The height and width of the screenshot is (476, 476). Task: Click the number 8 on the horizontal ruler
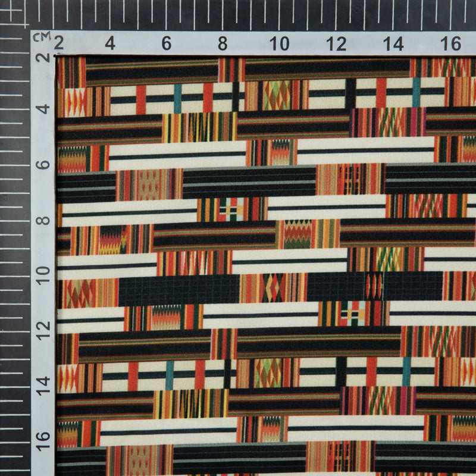tap(223, 43)
